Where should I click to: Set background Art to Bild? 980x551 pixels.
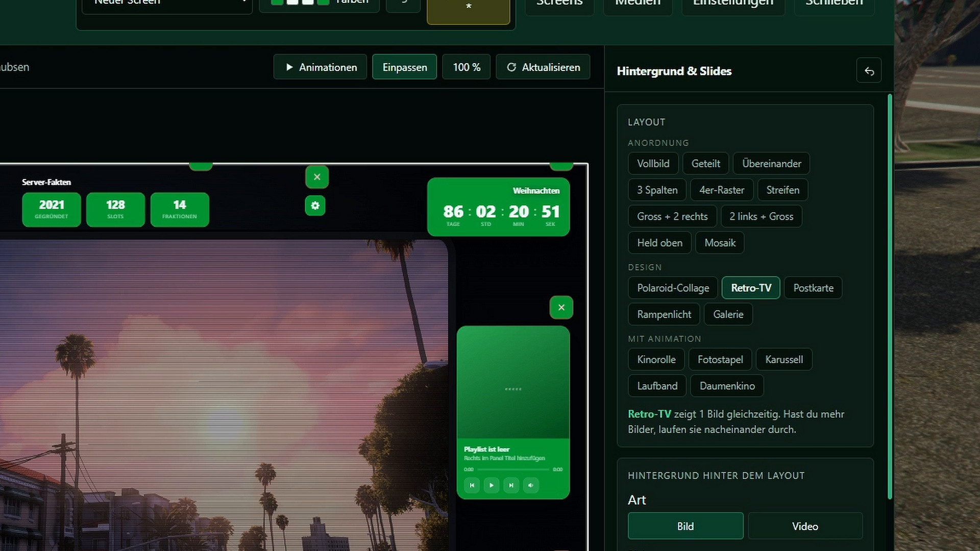(685, 527)
